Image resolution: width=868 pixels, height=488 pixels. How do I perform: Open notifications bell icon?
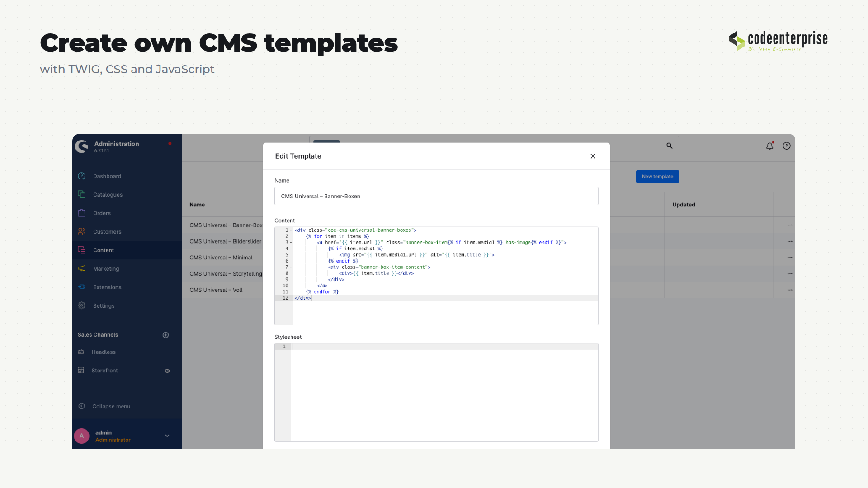pos(769,146)
